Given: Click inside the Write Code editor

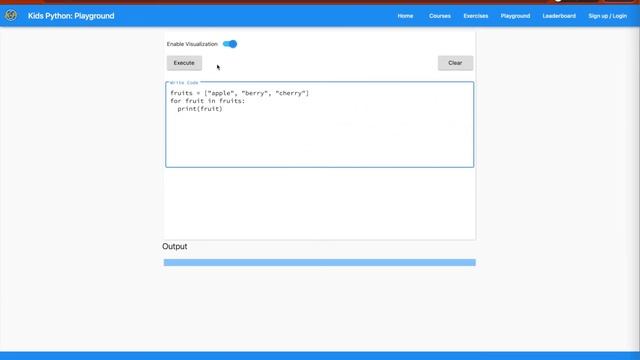Looking at the screenshot, I should (320, 124).
